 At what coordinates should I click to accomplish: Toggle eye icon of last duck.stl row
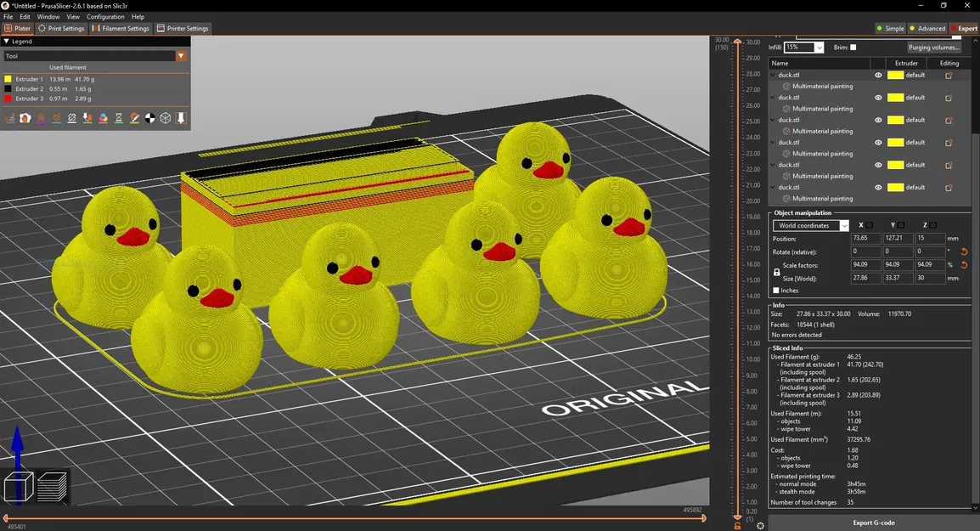(x=878, y=187)
